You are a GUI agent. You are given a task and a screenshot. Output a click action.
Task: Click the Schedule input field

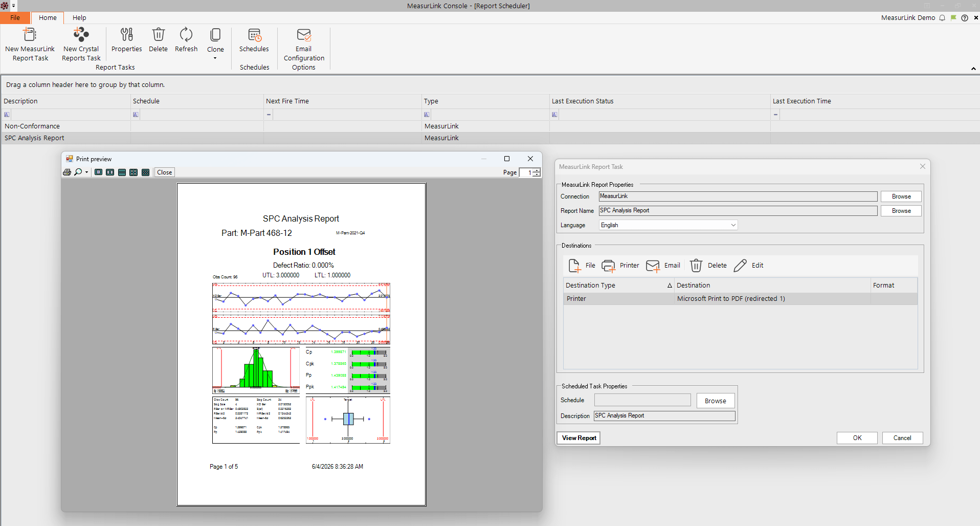click(x=642, y=400)
